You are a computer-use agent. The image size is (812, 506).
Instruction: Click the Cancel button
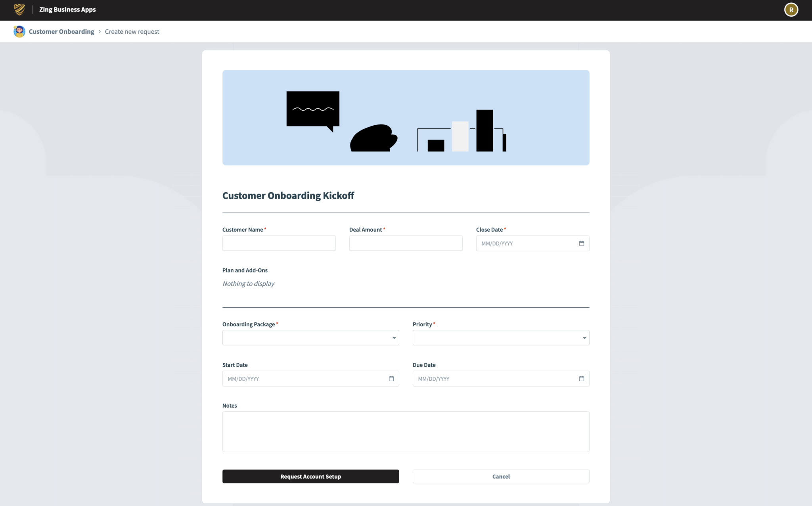coord(501,476)
